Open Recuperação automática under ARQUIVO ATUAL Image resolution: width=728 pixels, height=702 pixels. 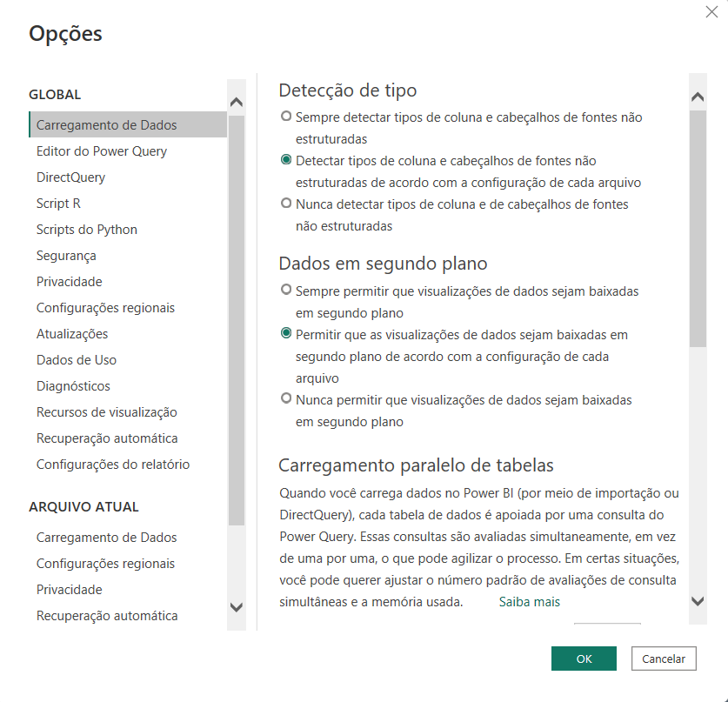coord(107,615)
